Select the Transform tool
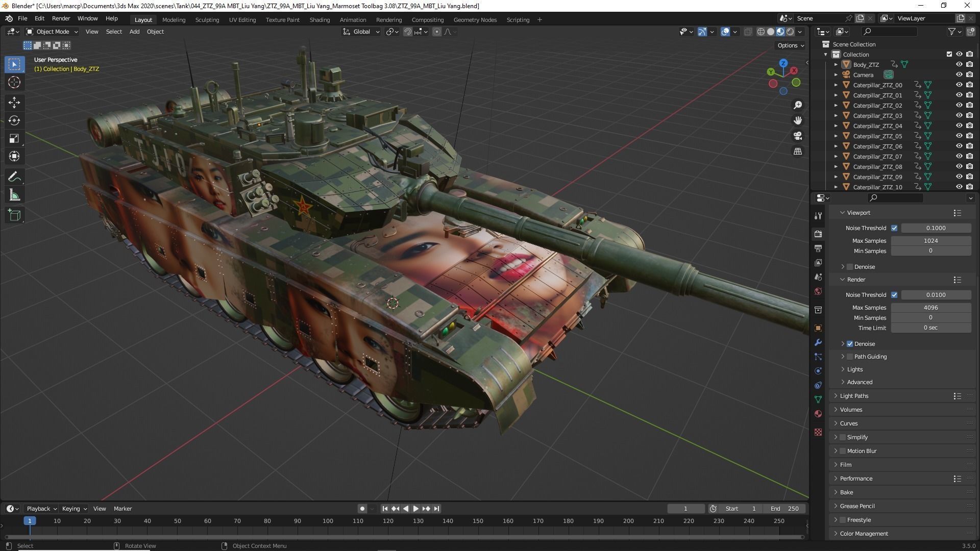This screenshot has height=551, width=980. (x=14, y=156)
